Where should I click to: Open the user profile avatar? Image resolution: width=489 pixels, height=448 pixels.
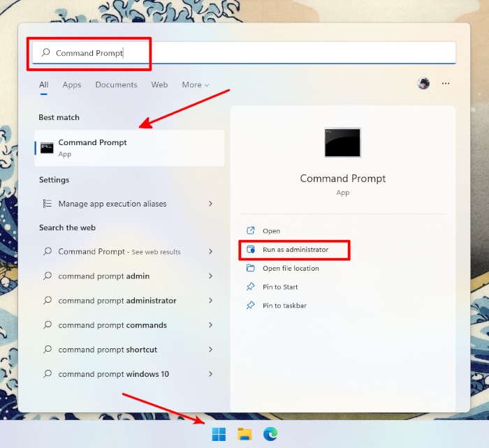pyautogui.click(x=423, y=84)
